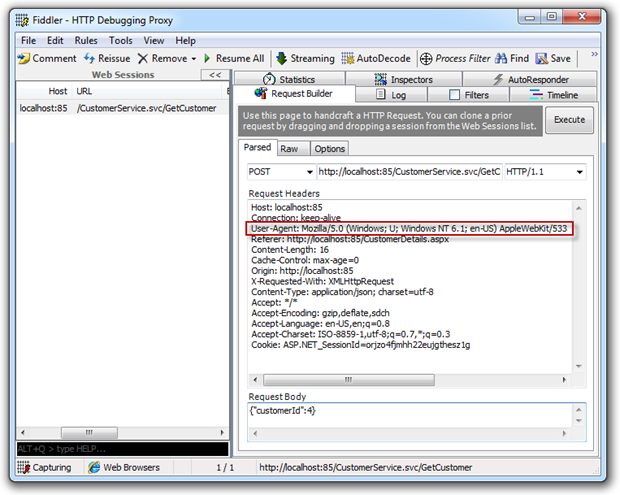This screenshot has width=620, height=495.
Task: Click sessions list horizontal scrollbar thumb
Action: click(x=89, y=433)
